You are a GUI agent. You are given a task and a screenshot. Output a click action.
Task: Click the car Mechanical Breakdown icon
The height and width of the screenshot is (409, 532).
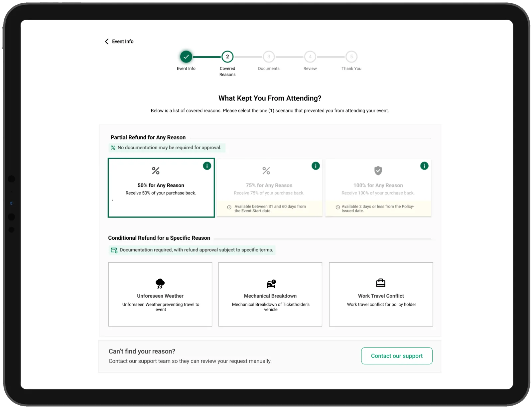271,284
